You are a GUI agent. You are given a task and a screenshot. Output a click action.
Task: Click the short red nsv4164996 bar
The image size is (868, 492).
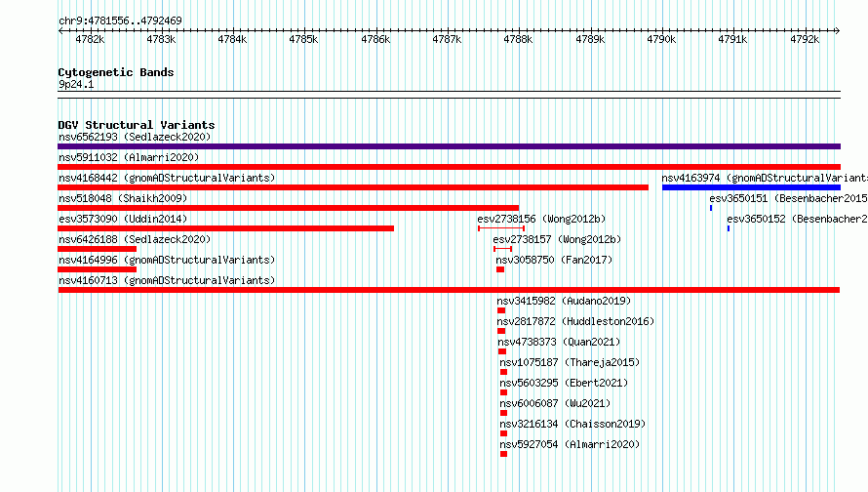(97, 269)
